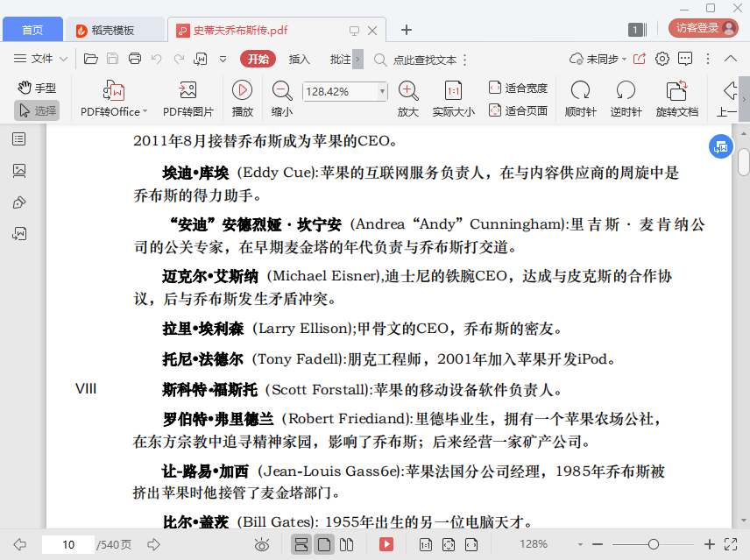The image size is (750, 560).
Task: Choose 适合宽度 fit width
Action: (x=518, y=88)
